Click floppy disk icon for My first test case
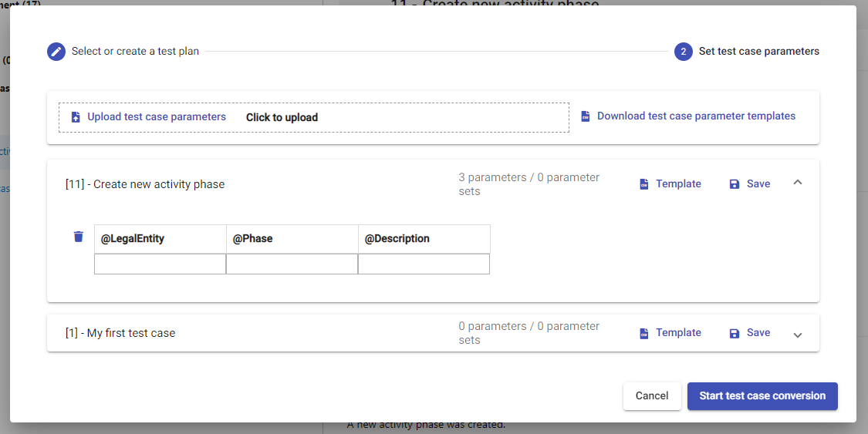The image size is (868, 434). pyautogui.click(x=735, y=333)
